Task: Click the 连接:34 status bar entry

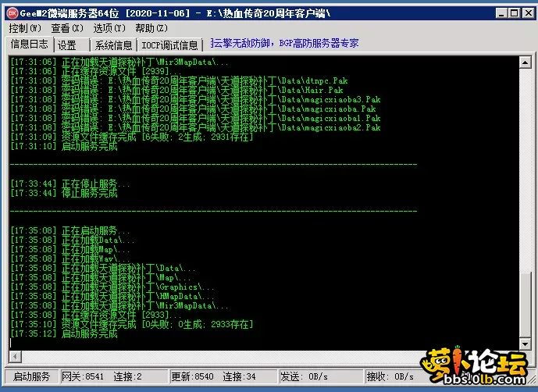Action: click(x=239, y=376)
